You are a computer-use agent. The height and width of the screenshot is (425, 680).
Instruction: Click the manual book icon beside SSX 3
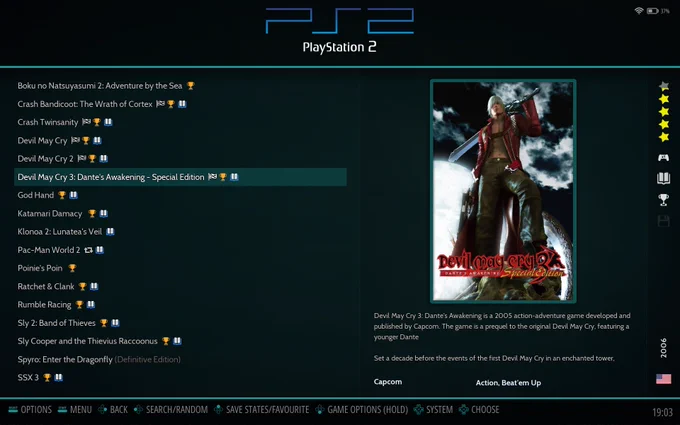pos(59,377)
